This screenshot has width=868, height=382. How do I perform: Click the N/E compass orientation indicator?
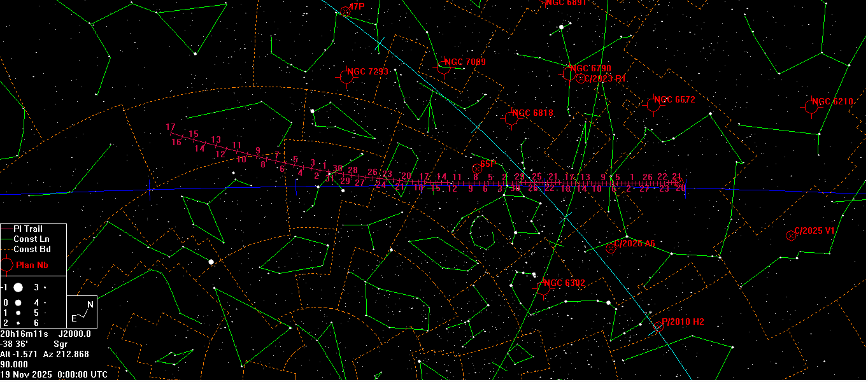(x=82, y=311)
